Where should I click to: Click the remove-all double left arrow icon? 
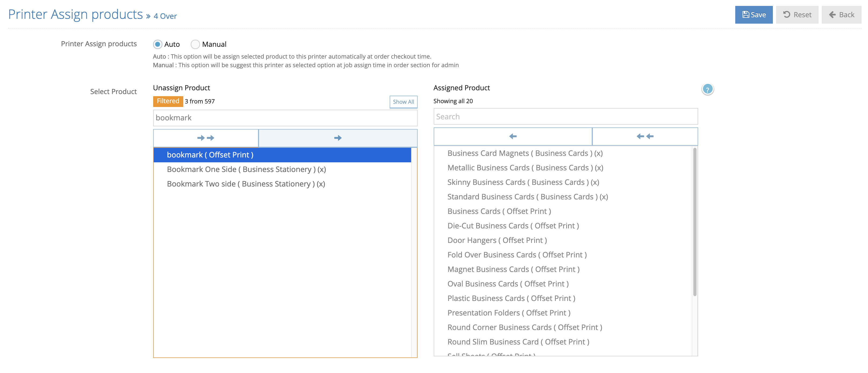pos(645,137)
